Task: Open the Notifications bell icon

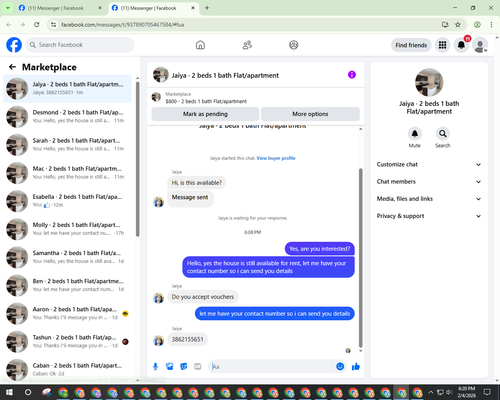Action: pos(461,45)
